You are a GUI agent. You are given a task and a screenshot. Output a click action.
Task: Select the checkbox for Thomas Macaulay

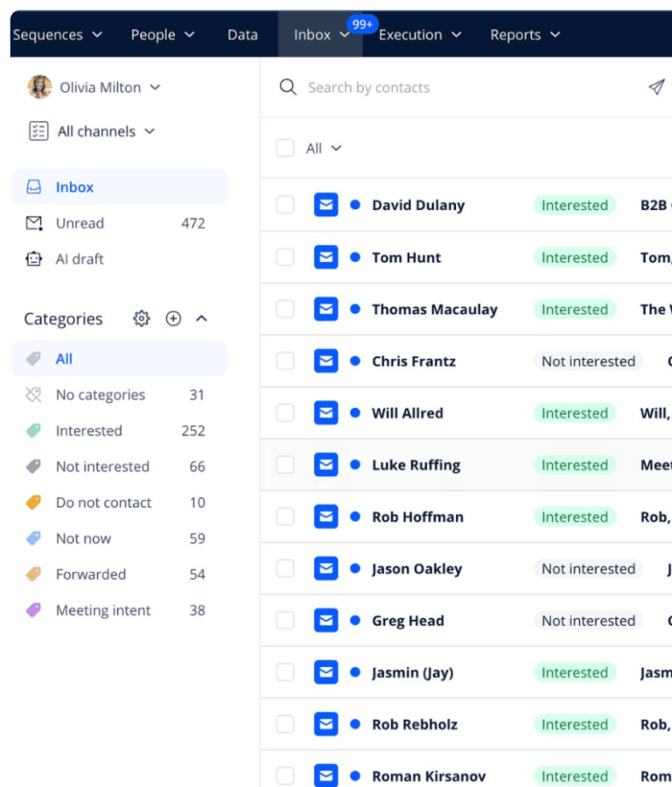pyautogui.click(x=285, y=309)
